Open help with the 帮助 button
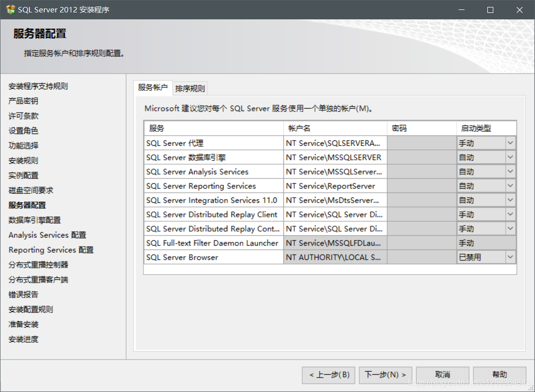Viewport: 535px width, 392px height. pyautogui.click(x=499, y=375)
